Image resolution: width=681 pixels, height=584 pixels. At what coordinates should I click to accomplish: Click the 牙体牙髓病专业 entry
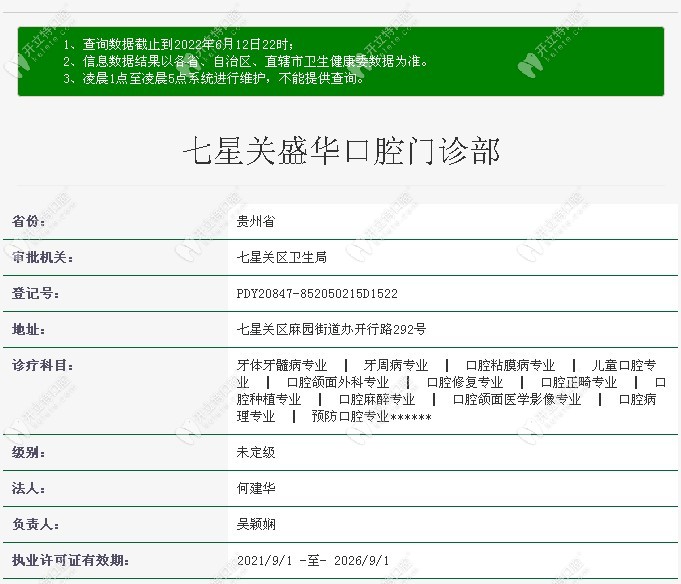point(282,366)
